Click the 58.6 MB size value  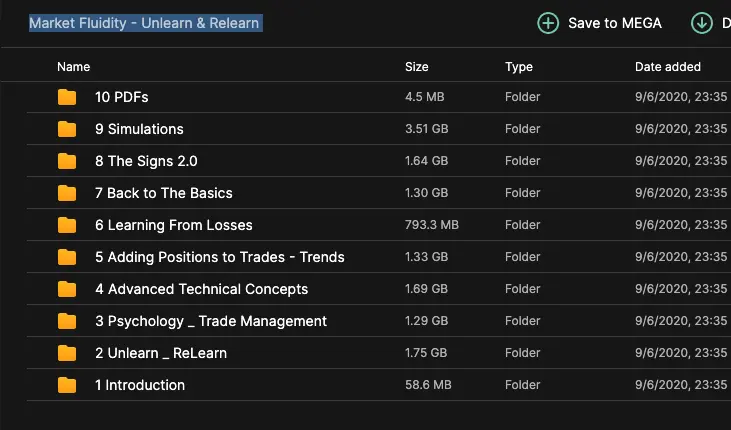click(x=428, y=385)
